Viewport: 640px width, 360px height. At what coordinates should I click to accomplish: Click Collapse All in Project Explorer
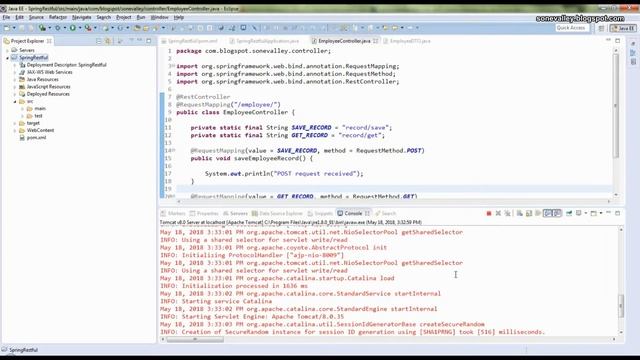(x=98, y=41)
